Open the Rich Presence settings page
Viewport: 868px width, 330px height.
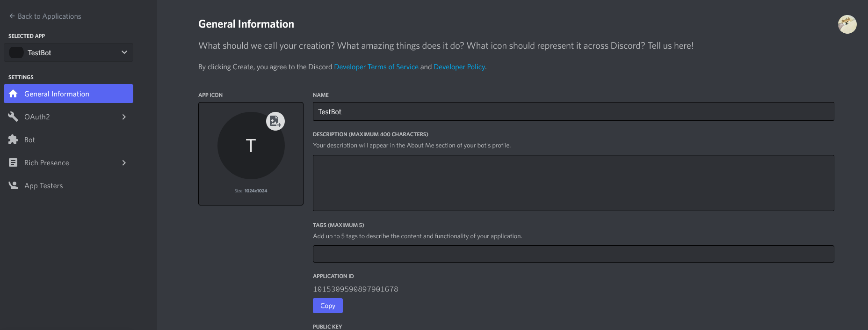[68, 162]
